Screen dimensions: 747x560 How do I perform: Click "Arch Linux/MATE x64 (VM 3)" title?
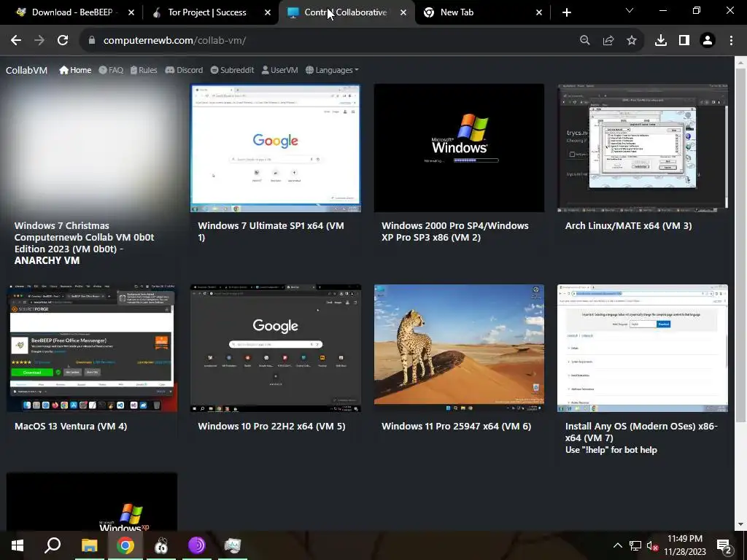pyautogui.click(x=628, y=226)
